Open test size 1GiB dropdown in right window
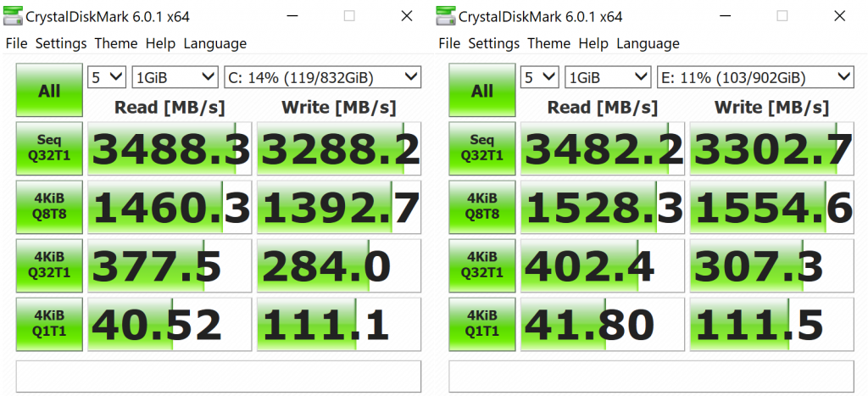 coord(608,77)
